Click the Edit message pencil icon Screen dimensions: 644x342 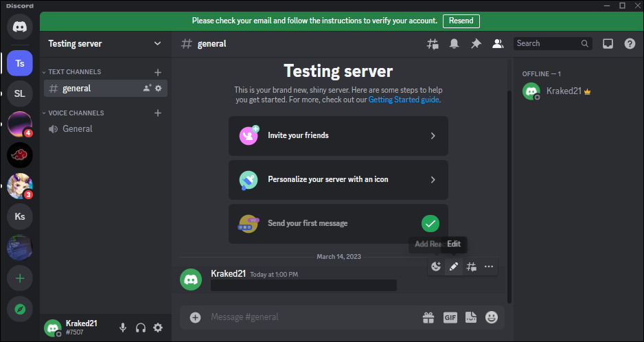pos(454,266)
